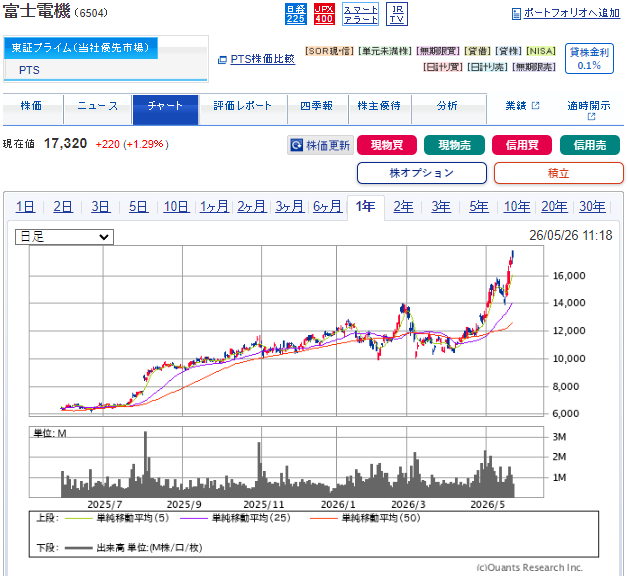Click the 信用買 button

click(522, 145)
